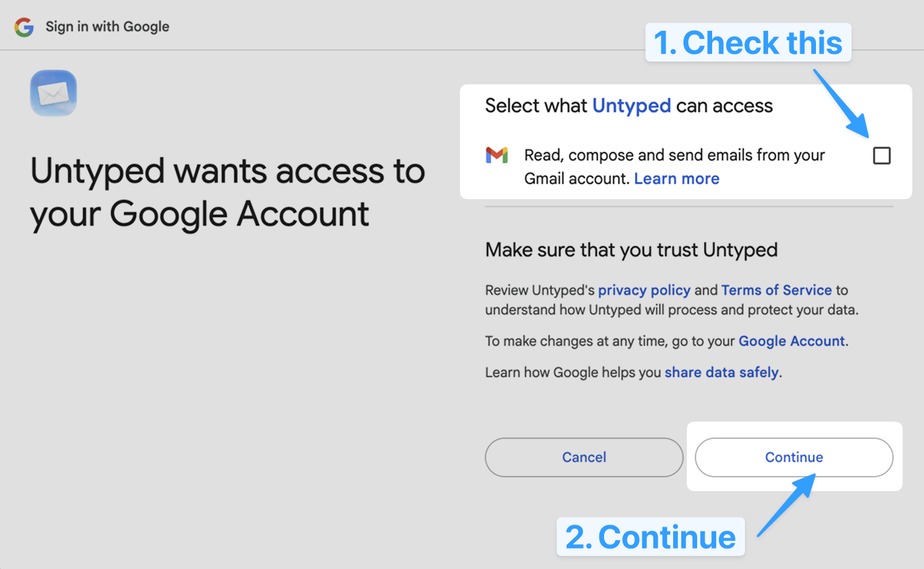This screenshot has height=569, width=924.
Task: Click the Google "G" logo
Action: [x=24, y=27]
